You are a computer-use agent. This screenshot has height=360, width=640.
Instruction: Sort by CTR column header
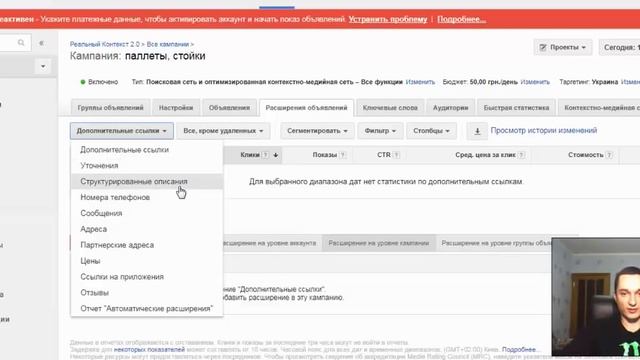[x=384, y=155]
